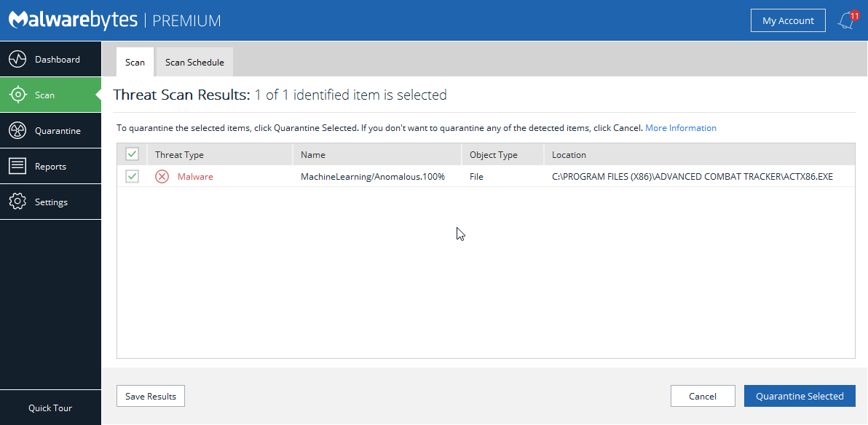Sort by Location column header
The height and width of the screenshot is (425, 868).
click(x=700, y=154)
